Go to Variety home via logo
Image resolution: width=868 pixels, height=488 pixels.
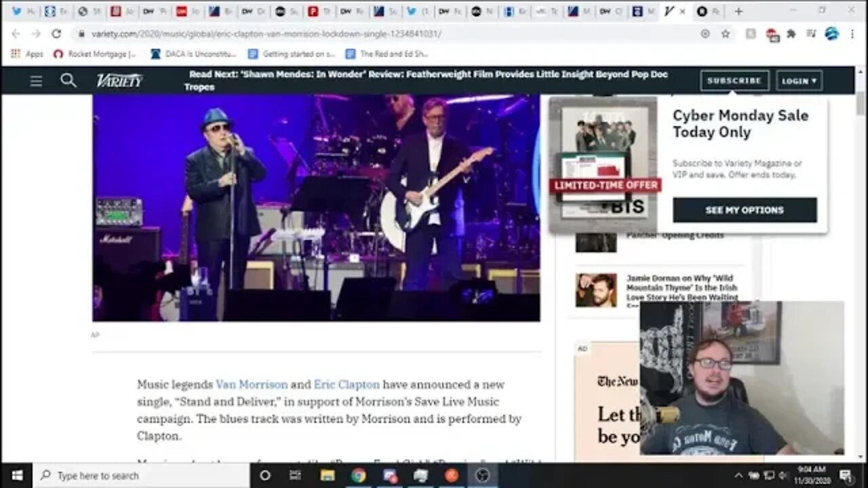pyautogui.click(x=119, y=81)
